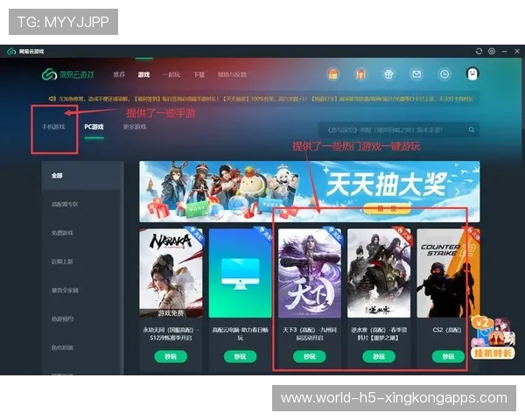Open the orange gift box icon
Screen dimensions: 525x420
click(360, 74)
